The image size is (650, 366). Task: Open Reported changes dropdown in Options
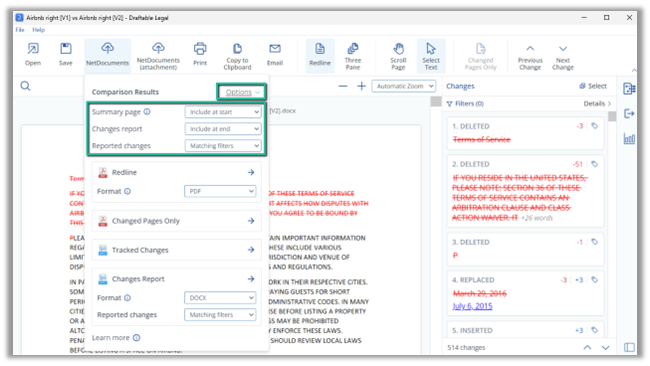click(223, 146)
